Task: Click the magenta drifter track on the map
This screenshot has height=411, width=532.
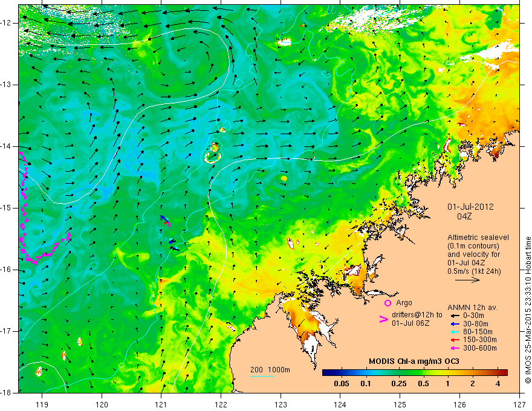Action: (x=24, y=217)
